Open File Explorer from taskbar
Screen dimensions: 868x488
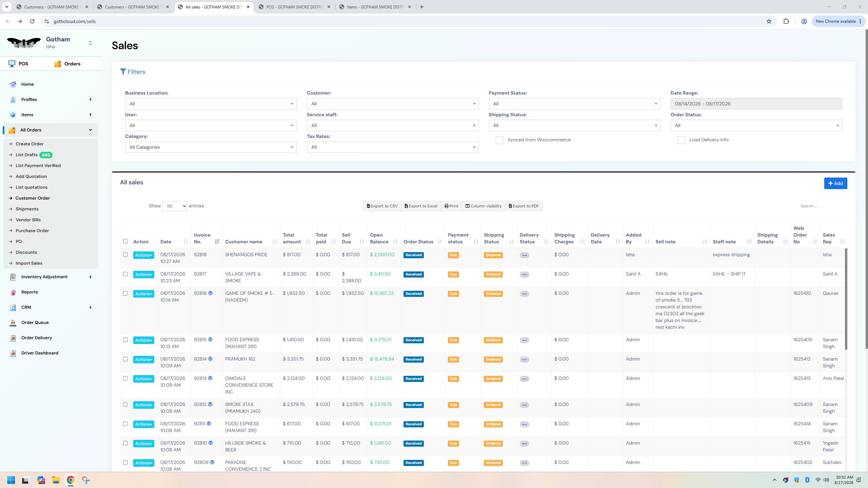pyautogui.click(x=56, y=480)
